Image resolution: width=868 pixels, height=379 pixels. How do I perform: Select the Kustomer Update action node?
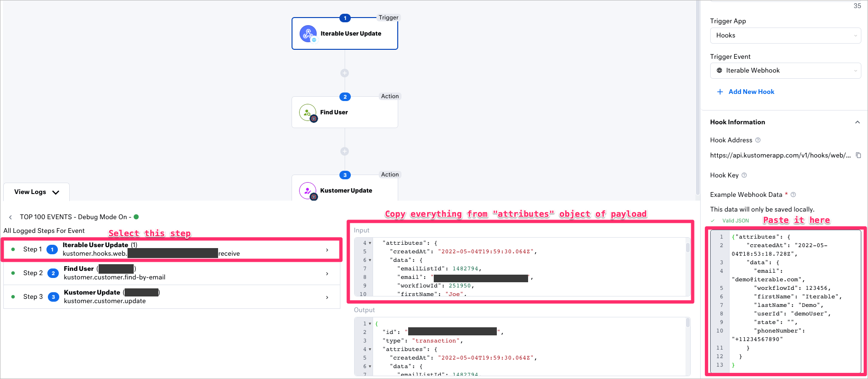[x=345, y=188]
